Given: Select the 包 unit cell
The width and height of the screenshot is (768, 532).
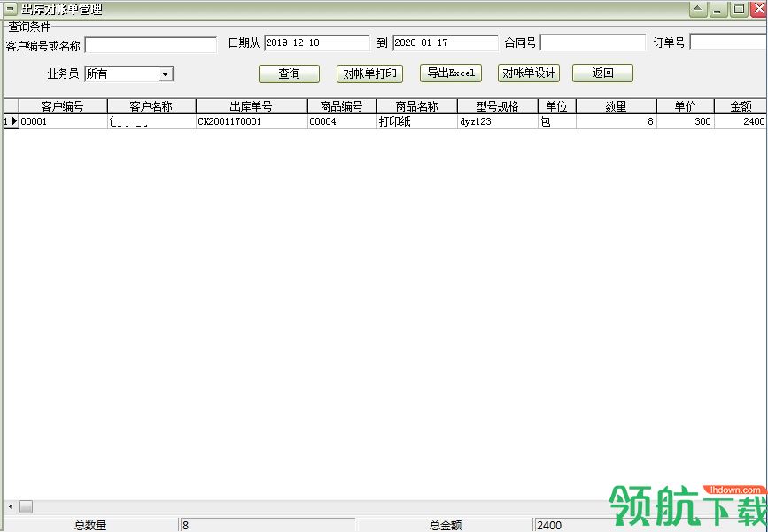Looking at the screenshot, I should point(557,121).
